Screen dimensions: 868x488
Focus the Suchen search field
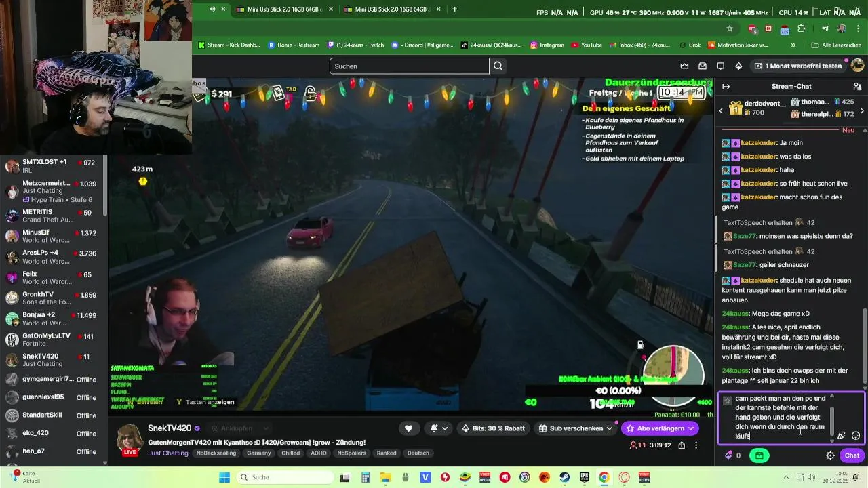(409, 66)
